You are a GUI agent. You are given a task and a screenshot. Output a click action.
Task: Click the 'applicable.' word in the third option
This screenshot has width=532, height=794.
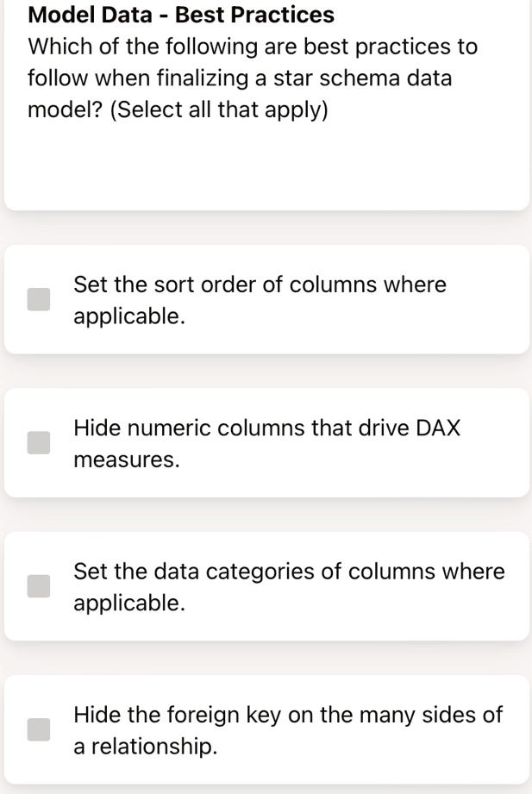coord(129,603)
